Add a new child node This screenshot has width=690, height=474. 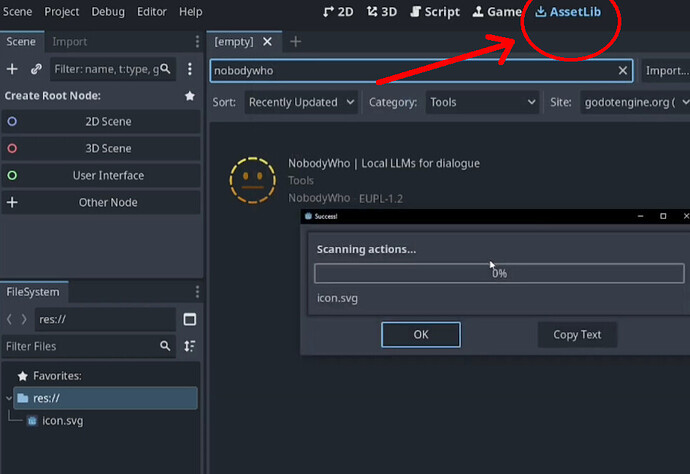coord(12,69)
